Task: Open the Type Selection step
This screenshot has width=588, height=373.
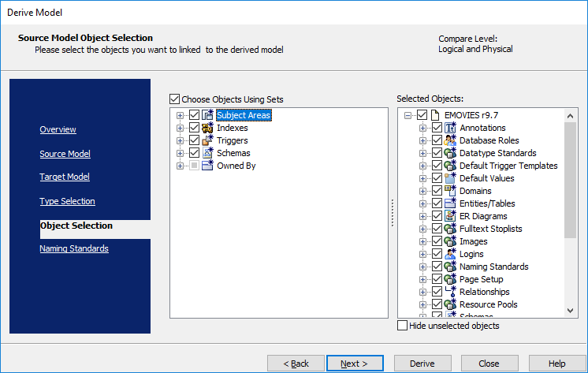Action: coord(67,201)
